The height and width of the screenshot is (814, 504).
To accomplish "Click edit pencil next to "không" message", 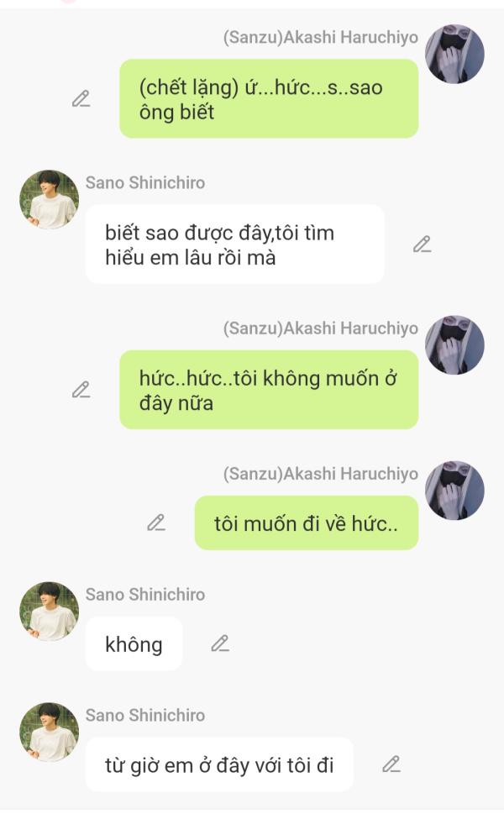I will (220, 643).
